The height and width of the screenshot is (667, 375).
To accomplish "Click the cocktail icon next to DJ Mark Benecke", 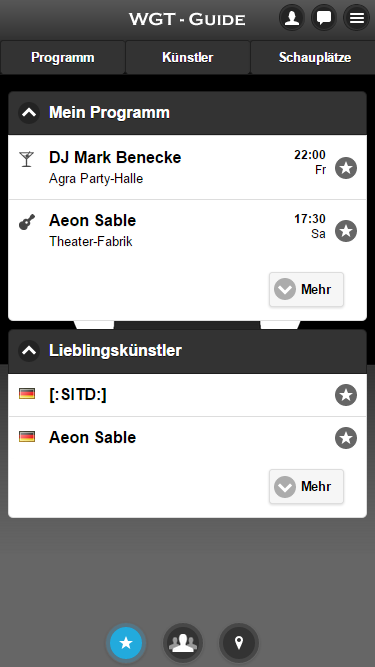I will (x=26, y=159).
